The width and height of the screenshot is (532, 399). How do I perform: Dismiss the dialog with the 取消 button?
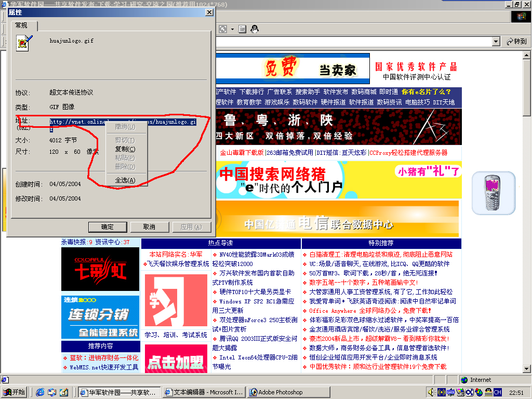point(149,227)
